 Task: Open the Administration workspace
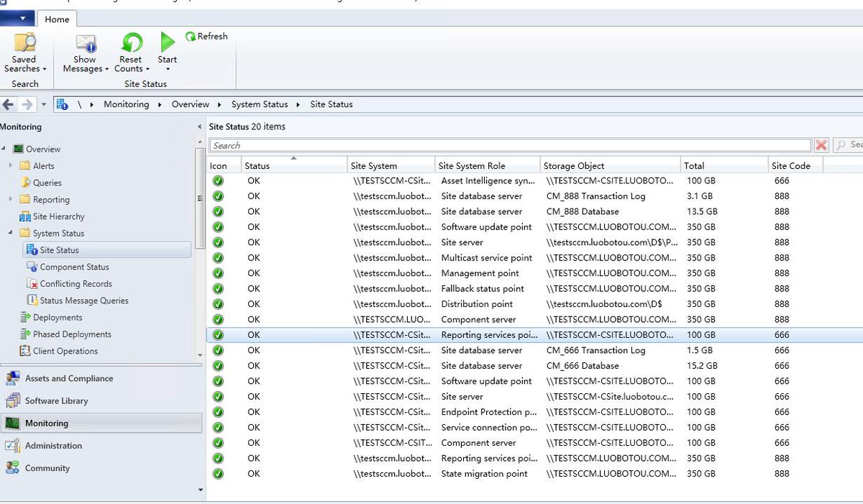tap(101, 445)
